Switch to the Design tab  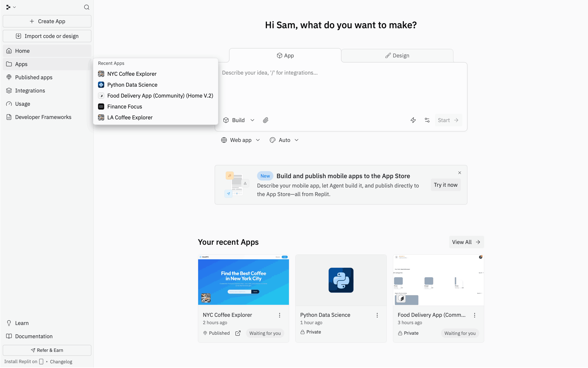coord(397,56)
